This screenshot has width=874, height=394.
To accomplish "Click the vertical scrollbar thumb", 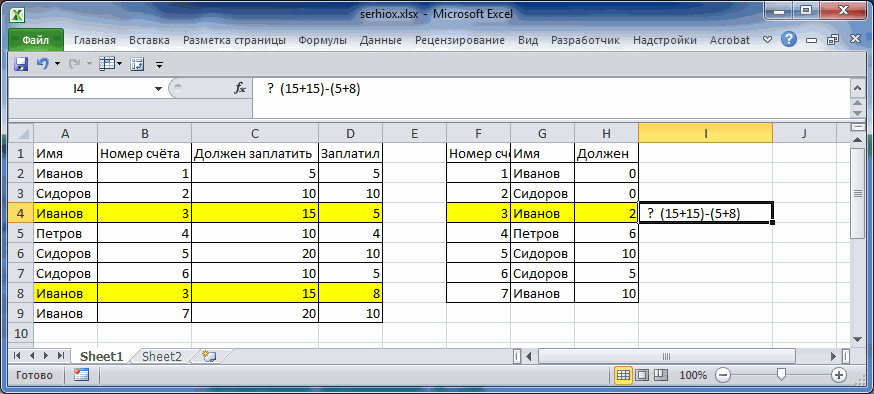I will [x=857, y=193].
